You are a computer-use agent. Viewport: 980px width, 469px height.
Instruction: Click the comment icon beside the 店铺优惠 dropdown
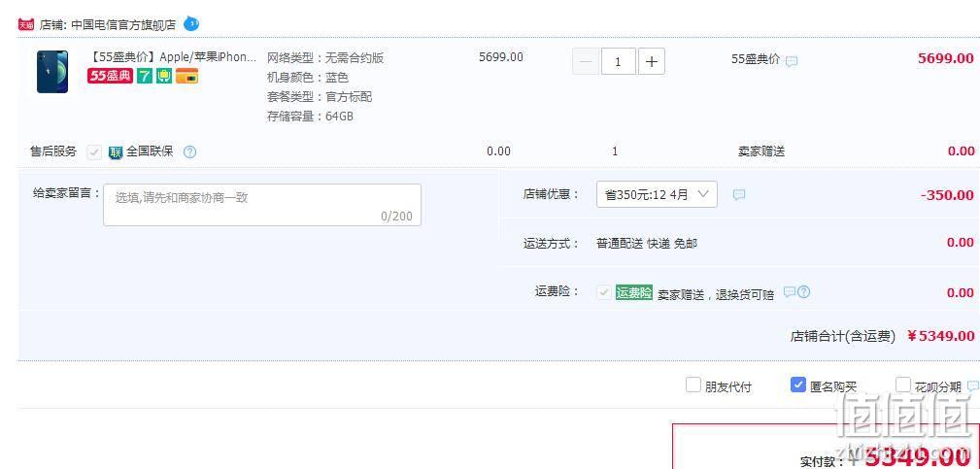pos(739,195)
